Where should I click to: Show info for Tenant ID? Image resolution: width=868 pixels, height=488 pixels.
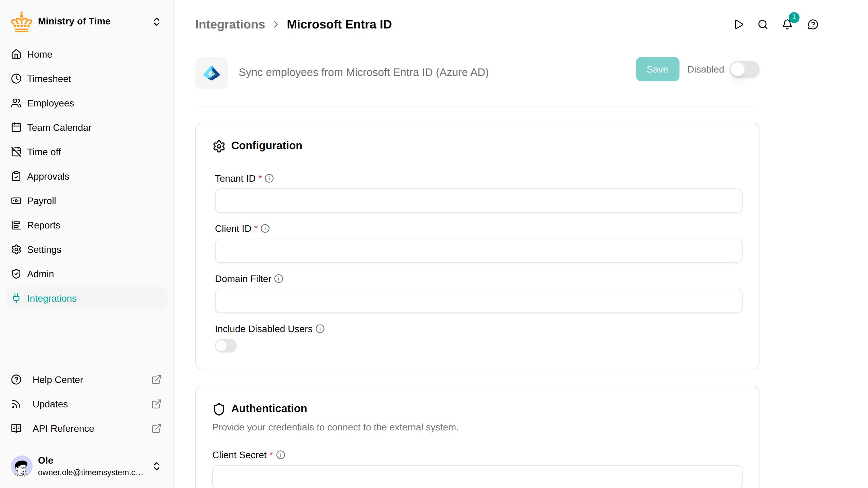tap(269, 178)
